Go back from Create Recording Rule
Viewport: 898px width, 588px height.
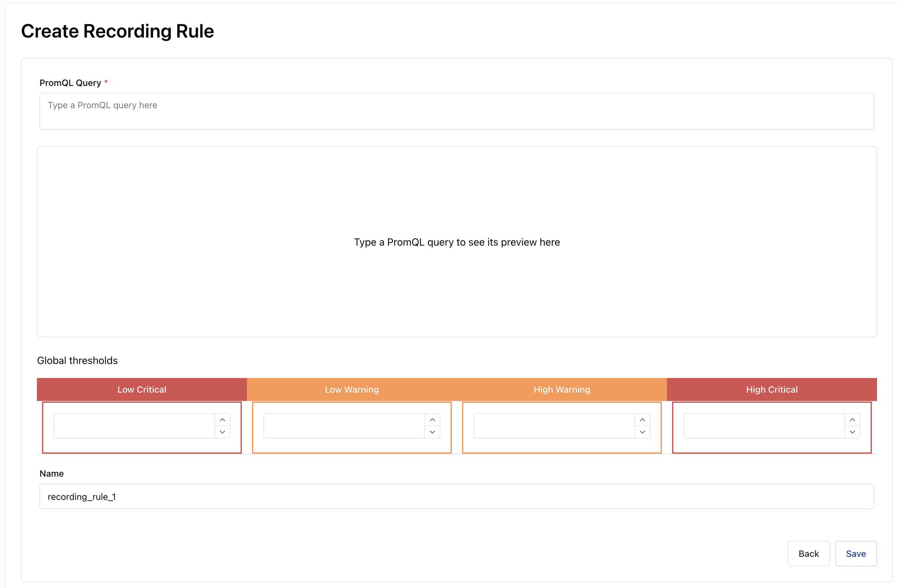pyautogui.click(x=809, y=554)
